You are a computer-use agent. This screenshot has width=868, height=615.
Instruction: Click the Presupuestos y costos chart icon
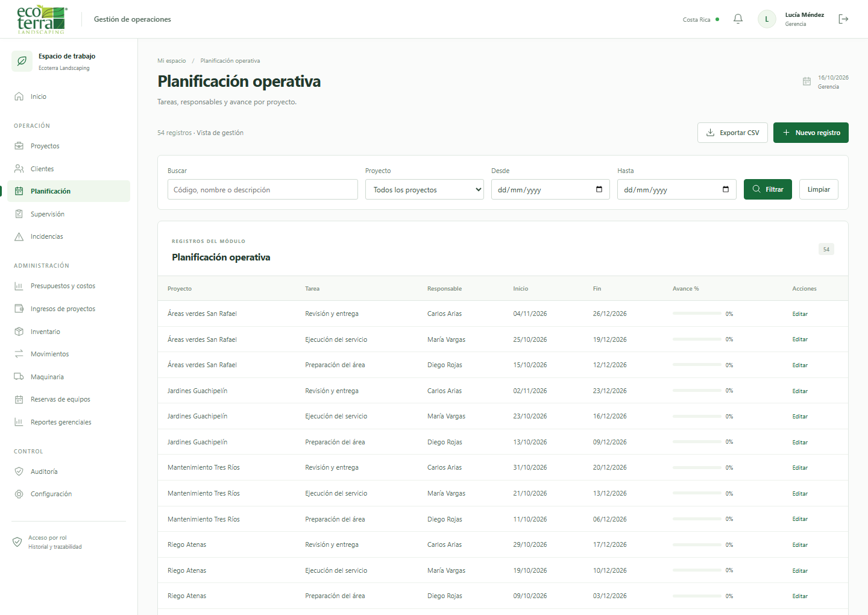click(x=19, y=286)
